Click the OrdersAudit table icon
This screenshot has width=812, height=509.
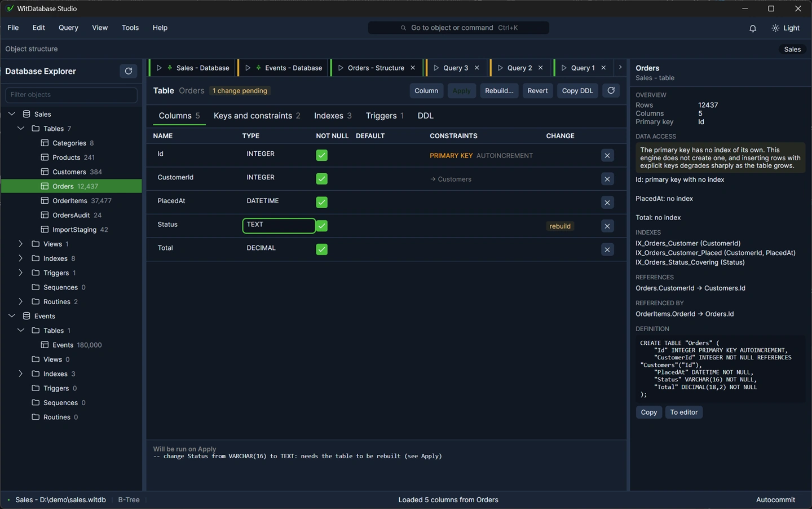[45, 215]
